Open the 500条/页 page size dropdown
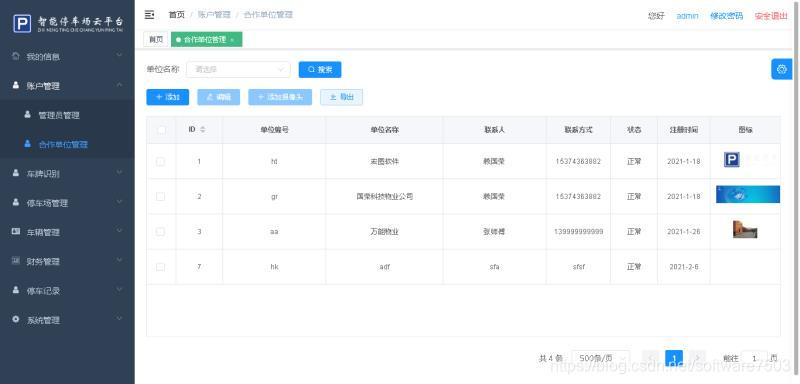This screenshot has height=384, width=800. pos(601,359)
